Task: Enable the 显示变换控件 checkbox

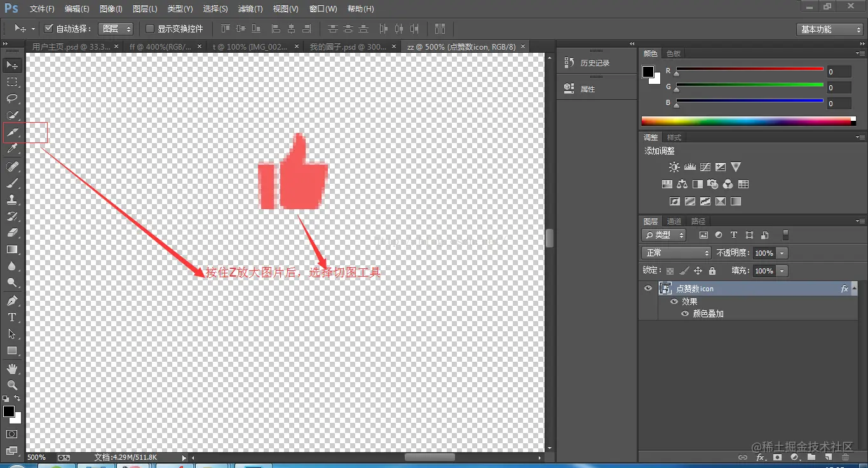Action: click(150, 29)
